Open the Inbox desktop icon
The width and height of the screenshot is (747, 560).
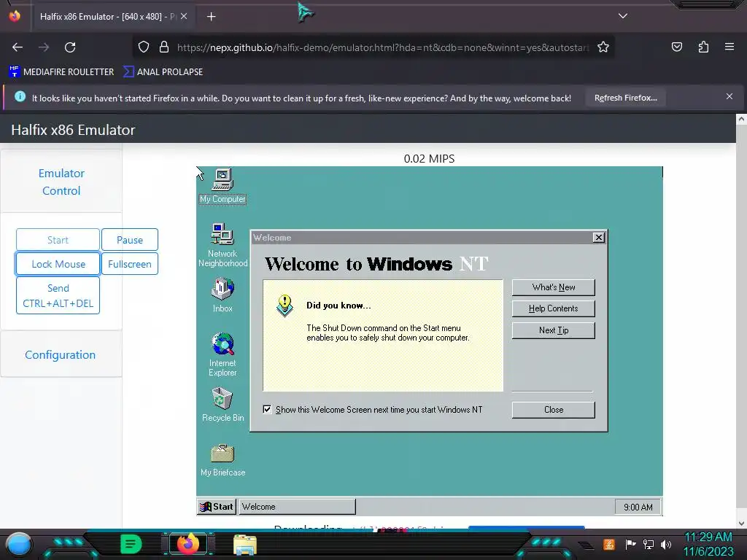(222, 295)
